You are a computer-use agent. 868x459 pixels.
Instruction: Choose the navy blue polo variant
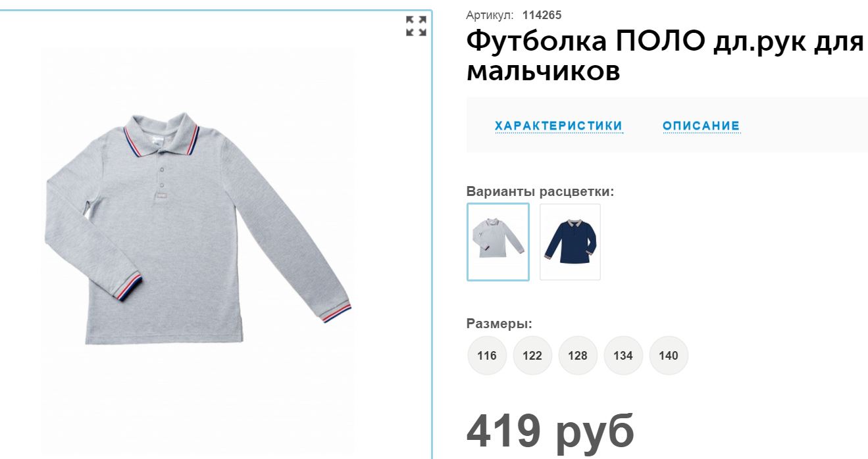point(570,241)
